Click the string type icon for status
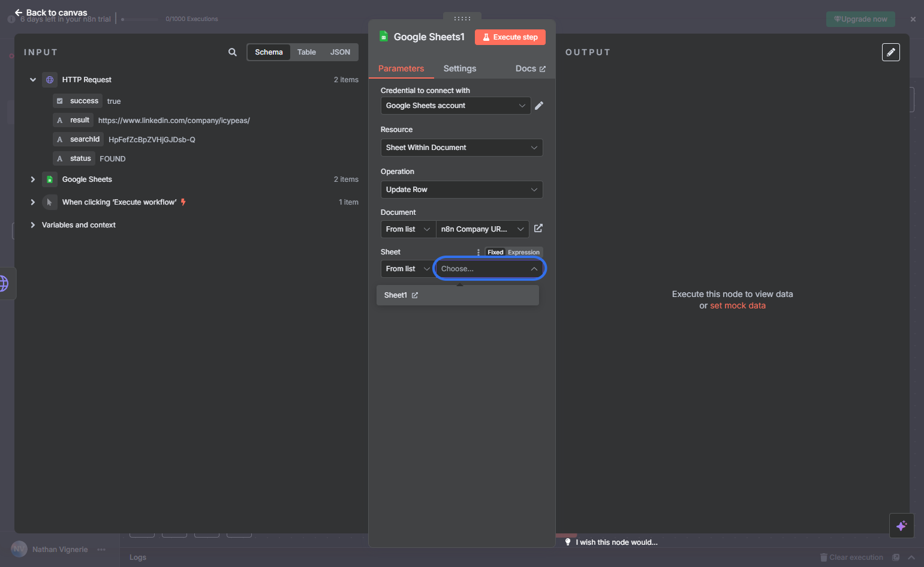 [x=59, y=158]
